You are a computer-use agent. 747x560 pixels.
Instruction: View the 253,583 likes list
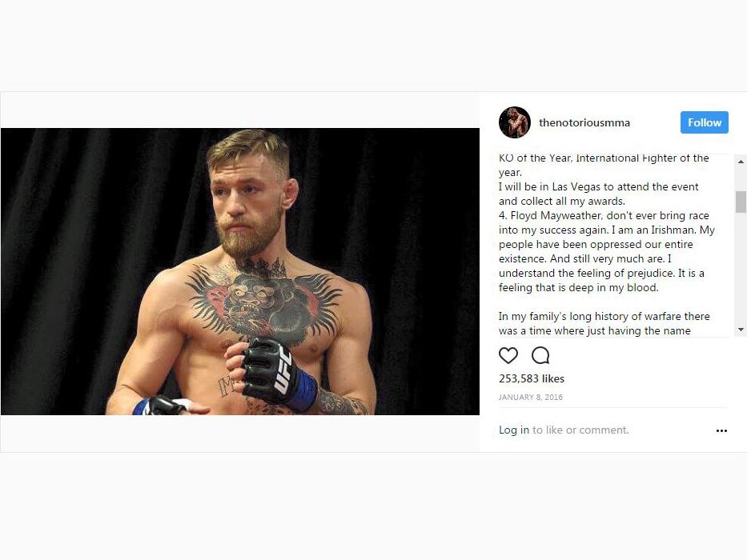[531, 378]
